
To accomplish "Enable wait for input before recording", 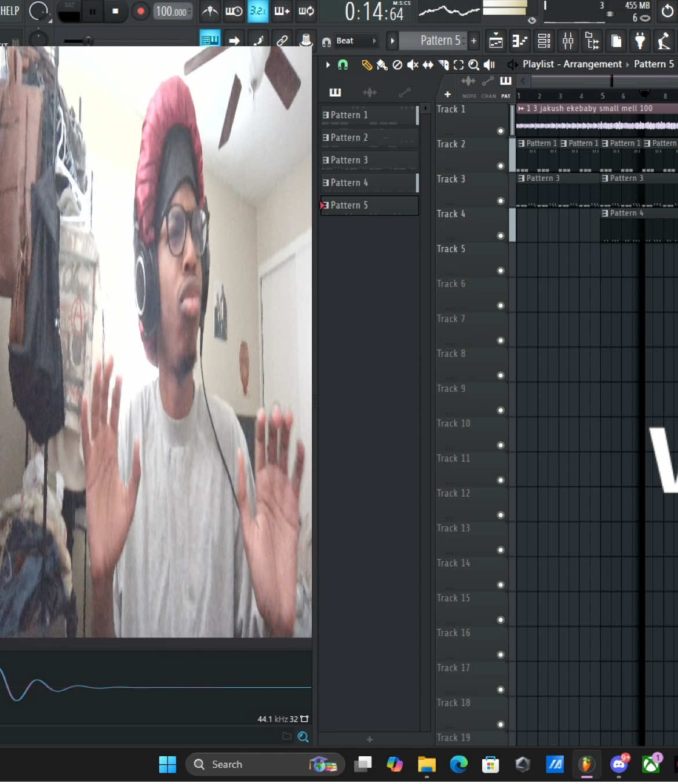I will pos(234,11).
